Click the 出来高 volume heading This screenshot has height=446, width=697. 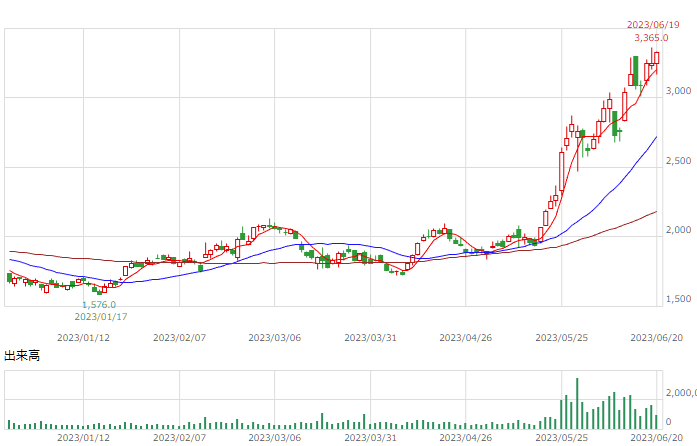(22, 356)
